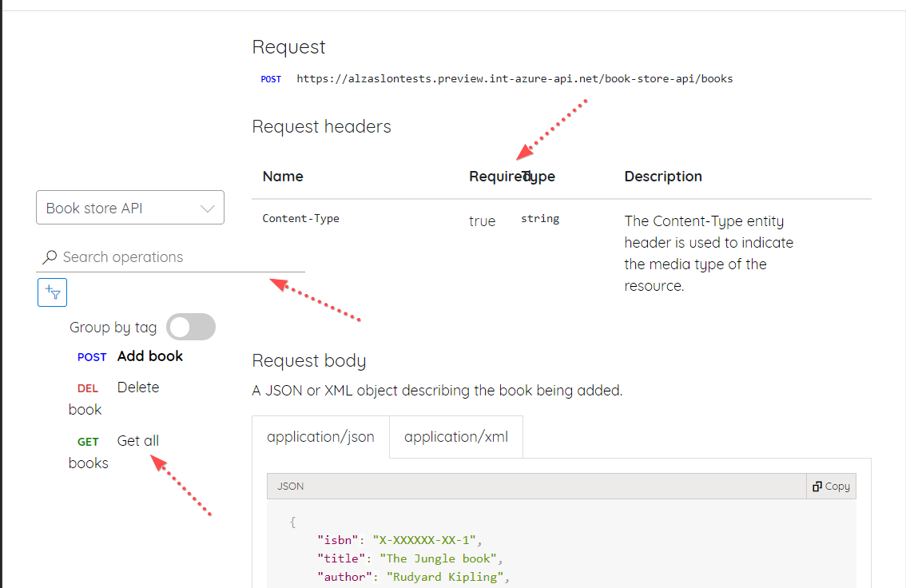The image size is (906, 588).
Task: Click the Content-Type description text
Action: (x=709, y=253)
